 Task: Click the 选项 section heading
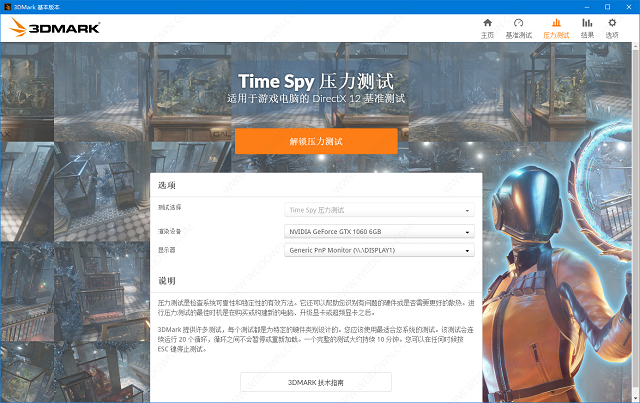click(x=167, y=185)
